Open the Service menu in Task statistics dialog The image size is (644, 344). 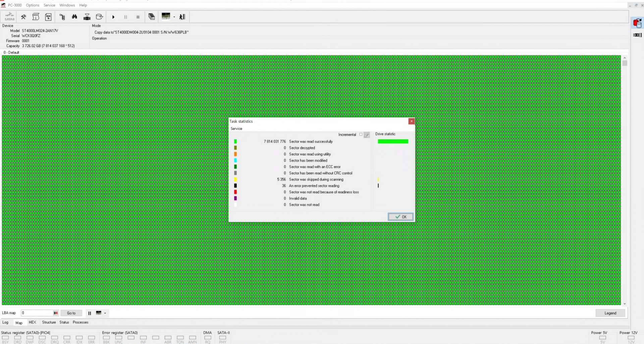click(236, 129)
